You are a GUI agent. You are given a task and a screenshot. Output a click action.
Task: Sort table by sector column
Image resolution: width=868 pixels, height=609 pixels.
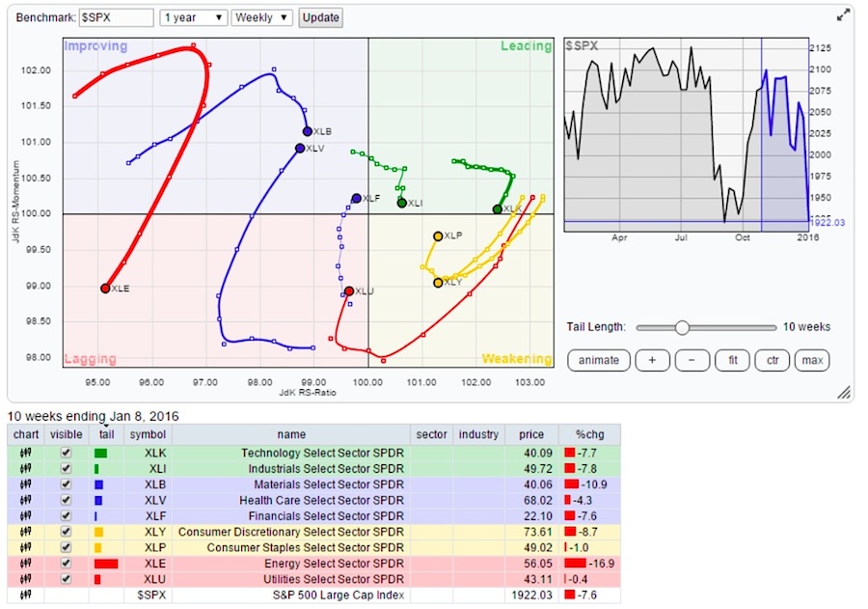pyautogui.click(x=431, y=434)
